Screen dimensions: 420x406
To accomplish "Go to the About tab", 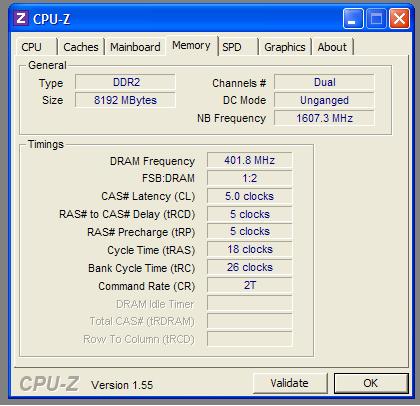I will pos(332,47).
